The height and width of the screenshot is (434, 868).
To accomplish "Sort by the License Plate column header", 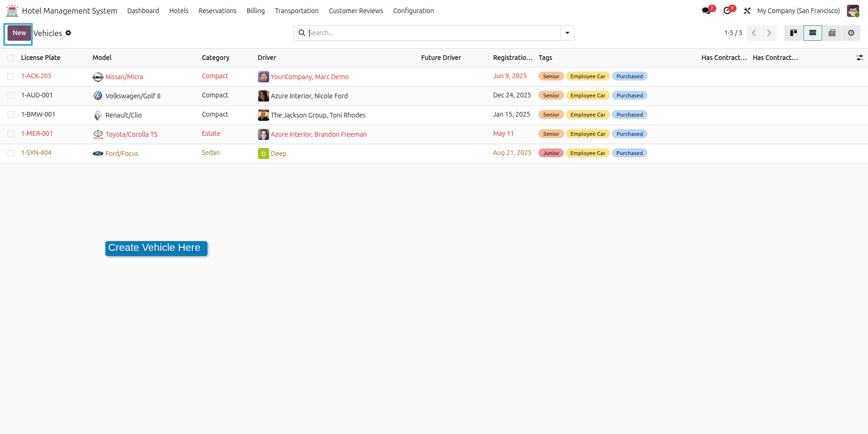I will click(41, 58).
